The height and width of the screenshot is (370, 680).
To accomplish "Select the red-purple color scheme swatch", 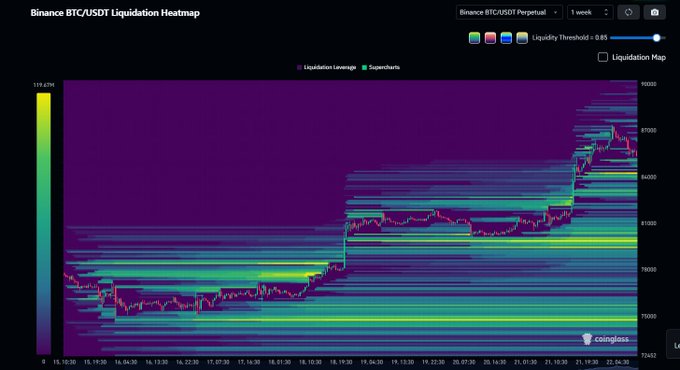I will 490,38.
